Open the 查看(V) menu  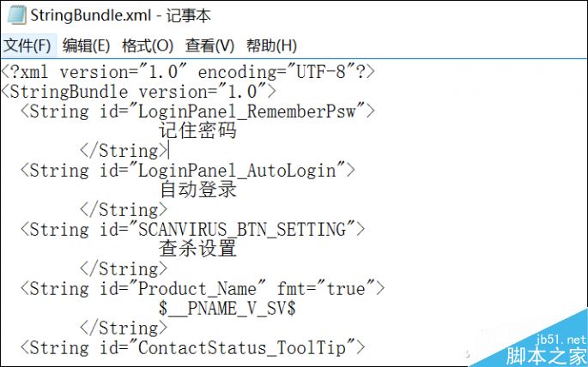click(x=209, y=45)
